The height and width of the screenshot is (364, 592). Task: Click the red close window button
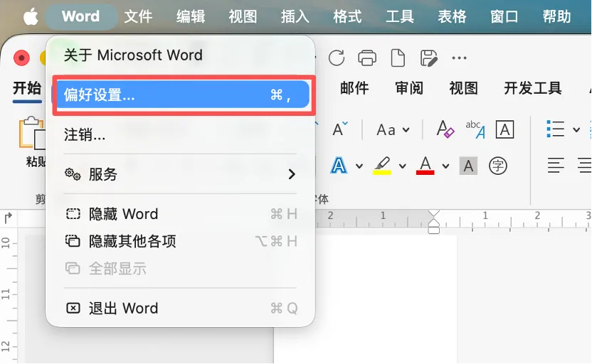pos(21,58)
